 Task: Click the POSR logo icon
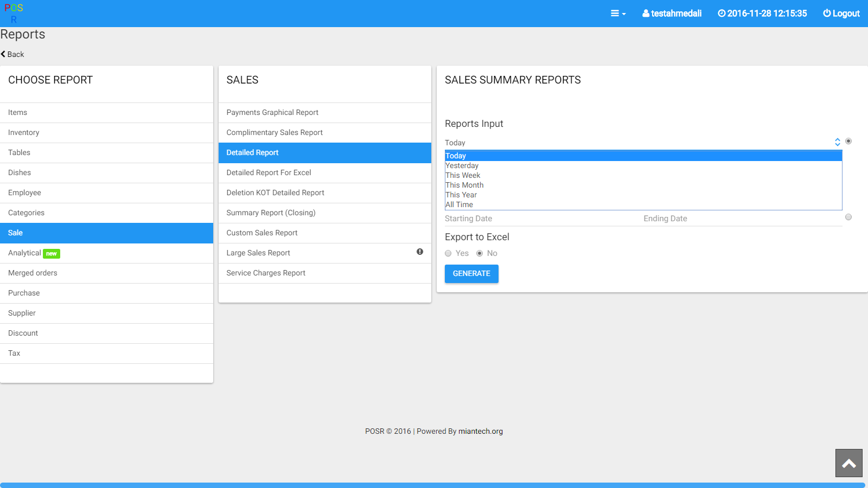click(x=14, y=14)
